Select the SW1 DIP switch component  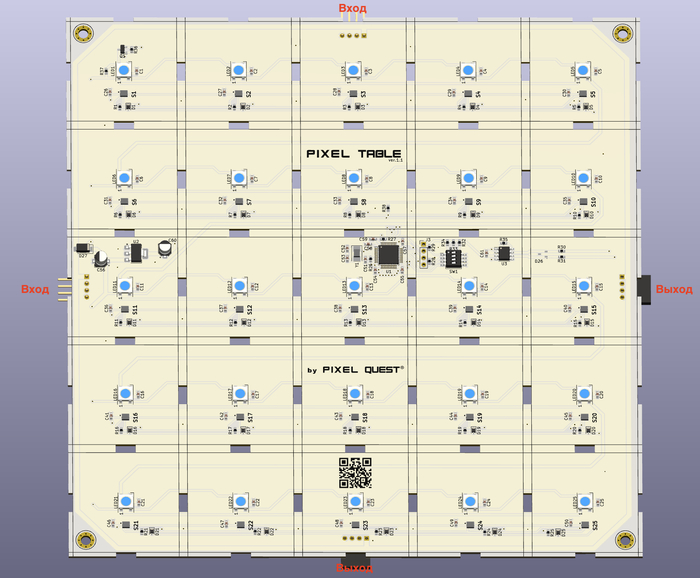[x=452, y=254]
